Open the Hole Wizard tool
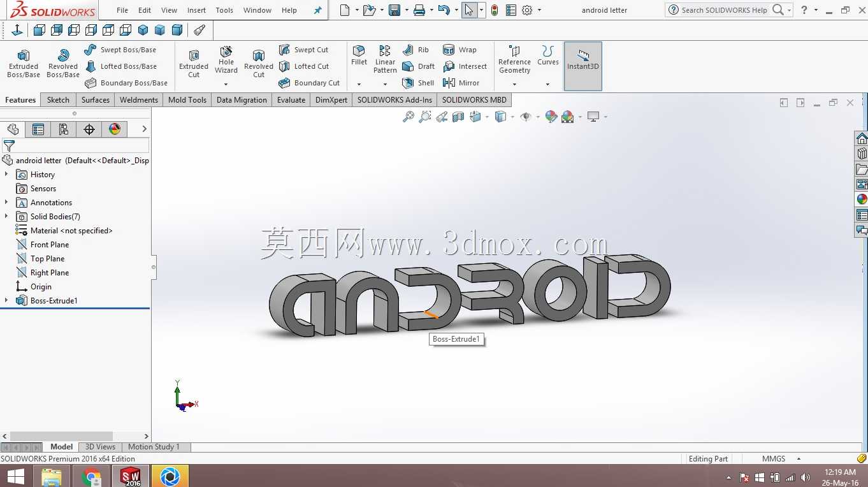The height and width of the screenshot is (487, 868). (226, 59)
